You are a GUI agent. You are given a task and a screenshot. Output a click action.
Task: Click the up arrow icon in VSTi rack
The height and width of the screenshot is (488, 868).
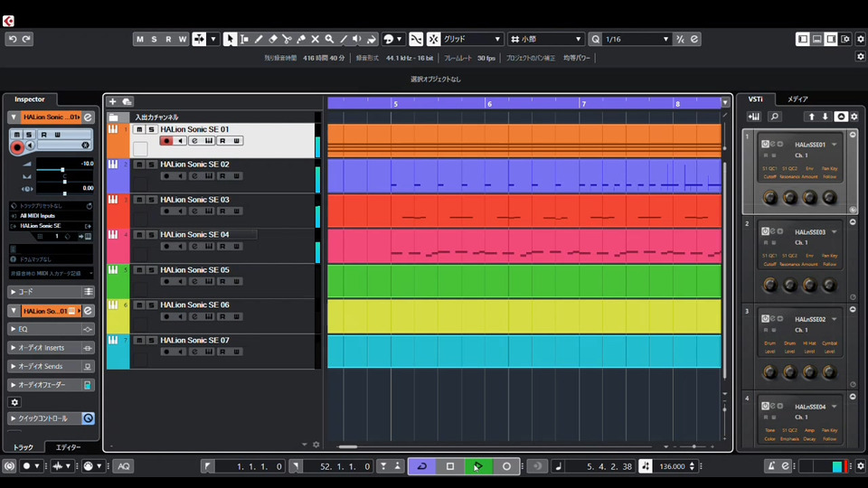coord(812,117)
